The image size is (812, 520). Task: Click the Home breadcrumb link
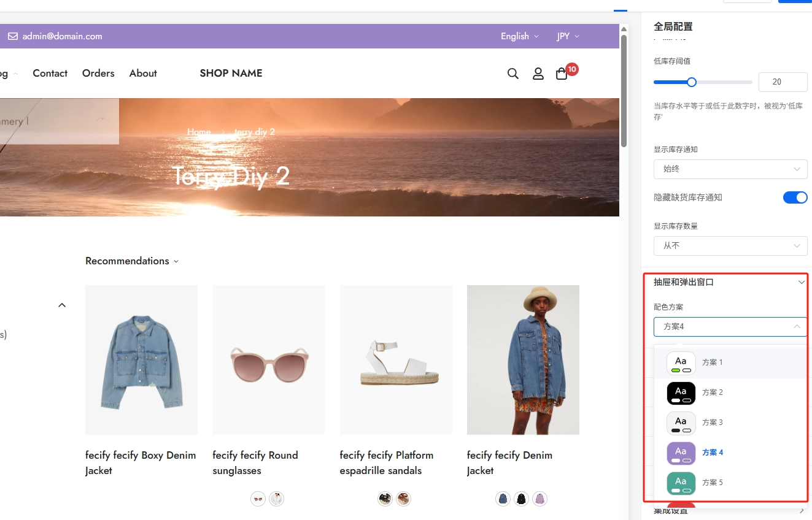click(199, 132)
